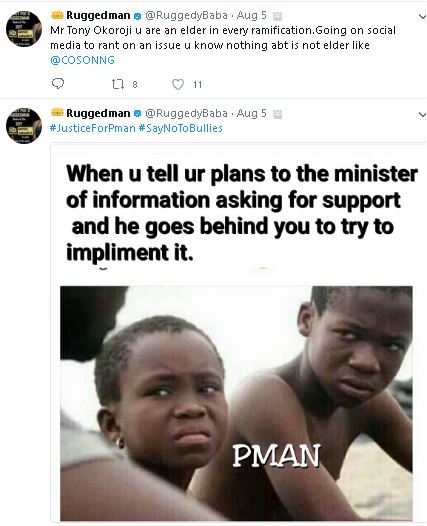
Task: Reply to the Tony Okoroji tweet
Action: pos(58,84)
